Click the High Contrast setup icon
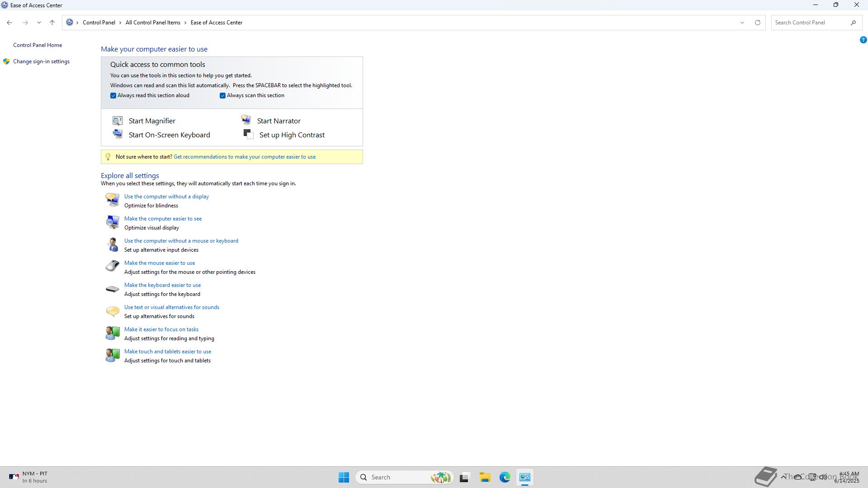The width and height of the screenshot is (868, 488). 248,134
